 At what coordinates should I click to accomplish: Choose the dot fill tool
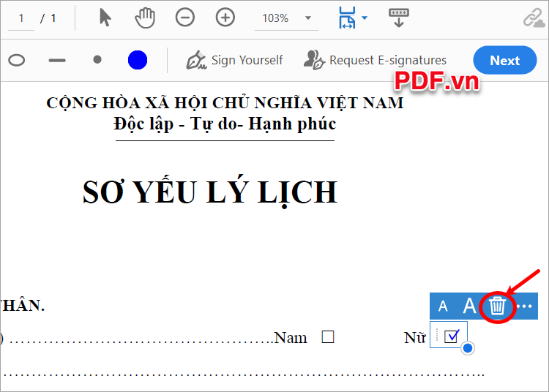coord(97,60)
